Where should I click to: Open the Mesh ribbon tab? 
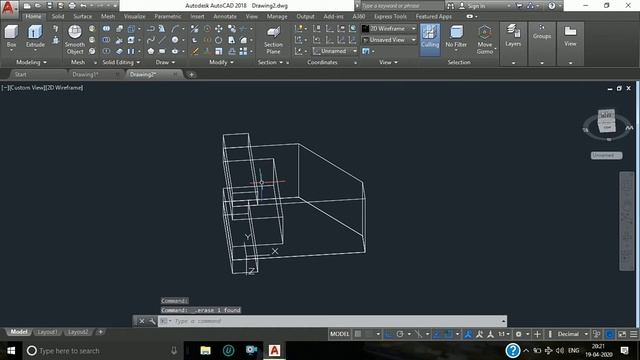[x=108, y=16]
